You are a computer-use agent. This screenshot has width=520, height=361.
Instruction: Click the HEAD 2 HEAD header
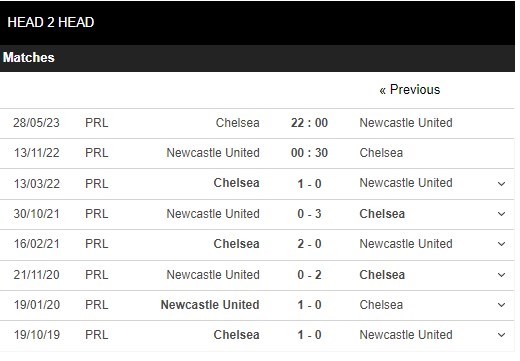click(x=51, y=22)
